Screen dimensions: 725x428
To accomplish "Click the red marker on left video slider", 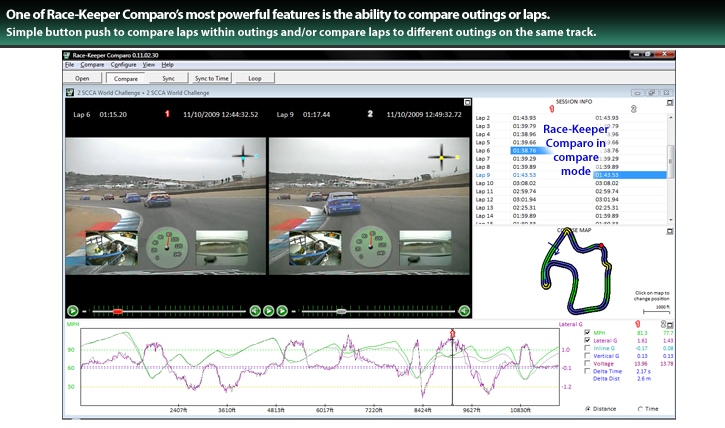I will pyautogui.click(x=117, y=311).
